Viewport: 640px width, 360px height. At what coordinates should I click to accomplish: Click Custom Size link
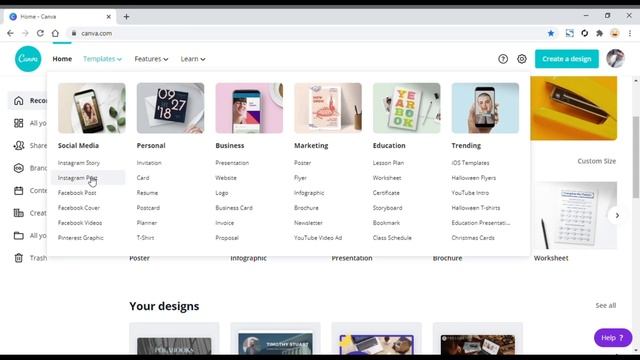[x=596, y=161]
